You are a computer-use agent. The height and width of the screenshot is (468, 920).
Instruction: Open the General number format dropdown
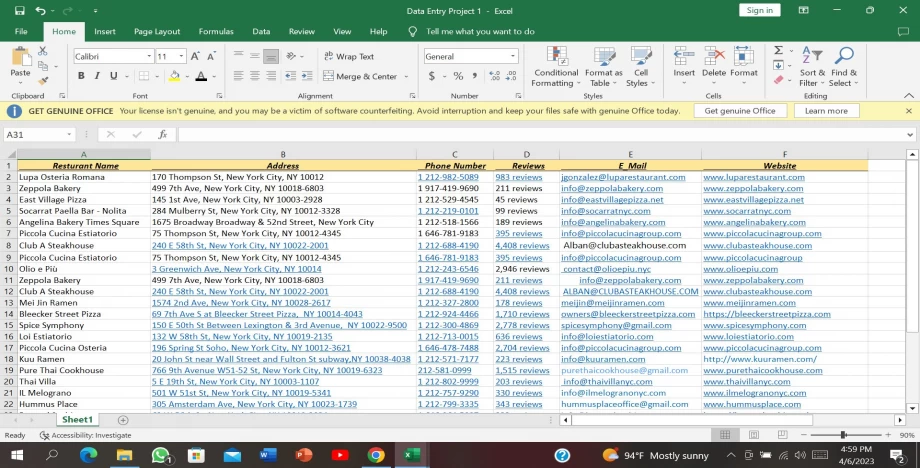point(513,57)
